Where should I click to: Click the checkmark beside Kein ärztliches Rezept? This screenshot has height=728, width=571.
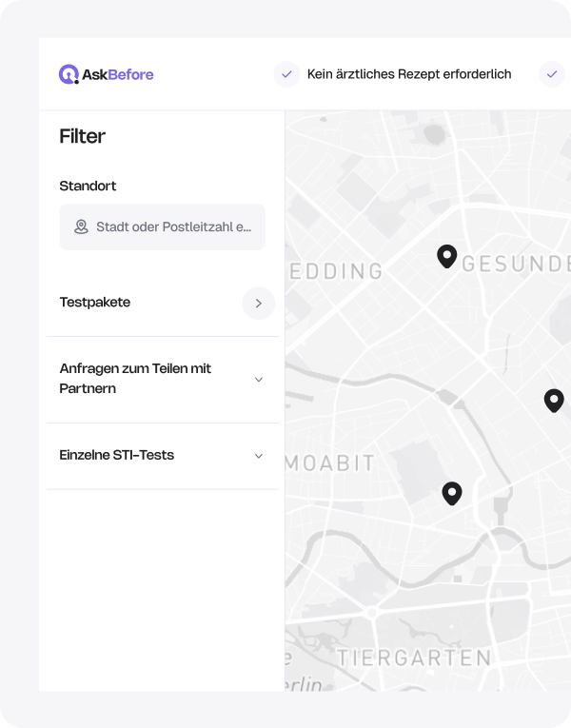click(286, 74)
